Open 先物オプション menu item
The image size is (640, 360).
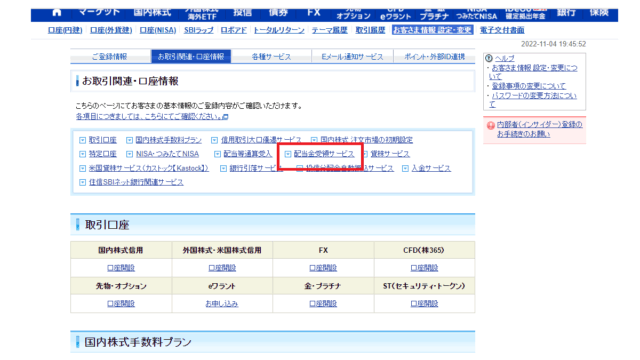click(353, 14)
